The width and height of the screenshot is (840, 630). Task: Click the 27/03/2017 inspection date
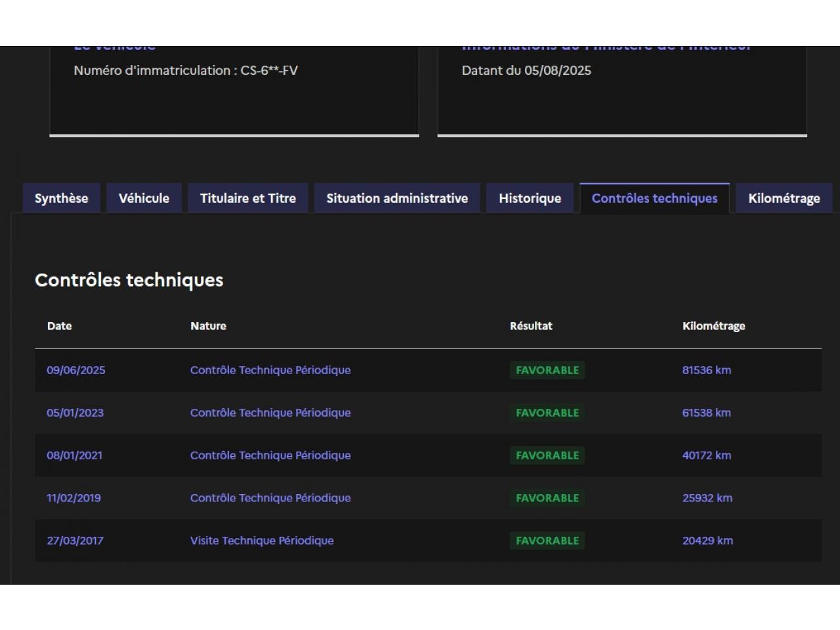[x=75, y=541]
